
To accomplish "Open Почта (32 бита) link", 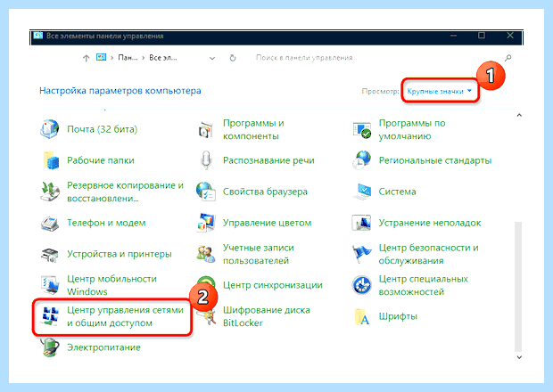I will (102, 129).
